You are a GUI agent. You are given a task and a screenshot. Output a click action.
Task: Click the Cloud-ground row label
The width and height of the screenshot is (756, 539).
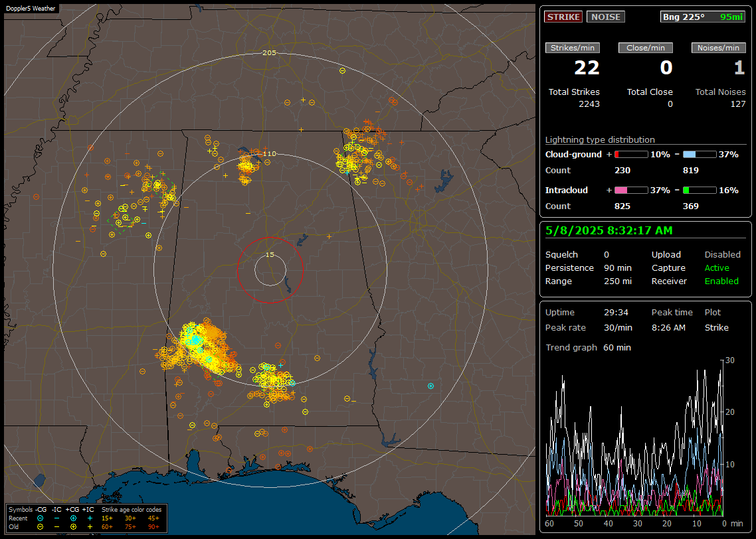pos(573,155)
